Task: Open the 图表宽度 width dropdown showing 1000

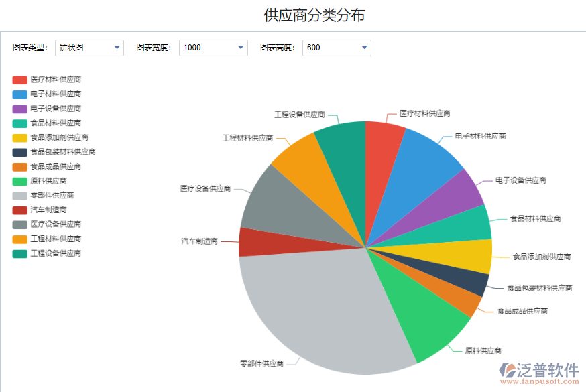Action: click(x=213, y=48)
